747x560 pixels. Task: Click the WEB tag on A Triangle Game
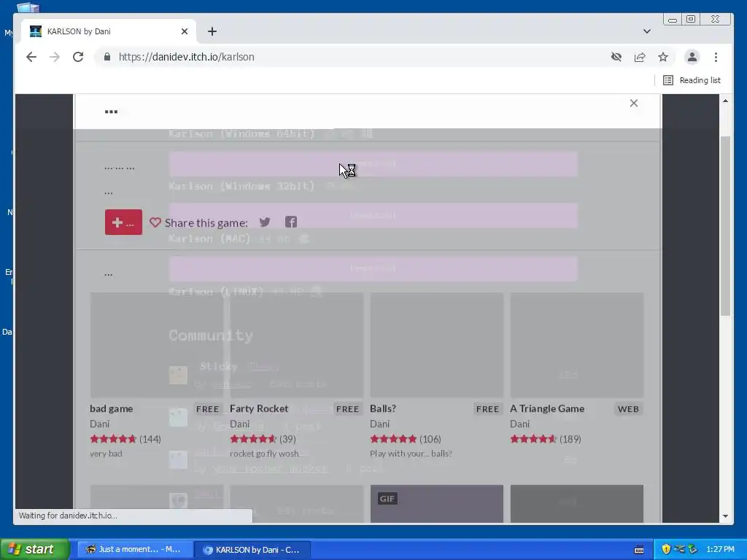point(628,409)
